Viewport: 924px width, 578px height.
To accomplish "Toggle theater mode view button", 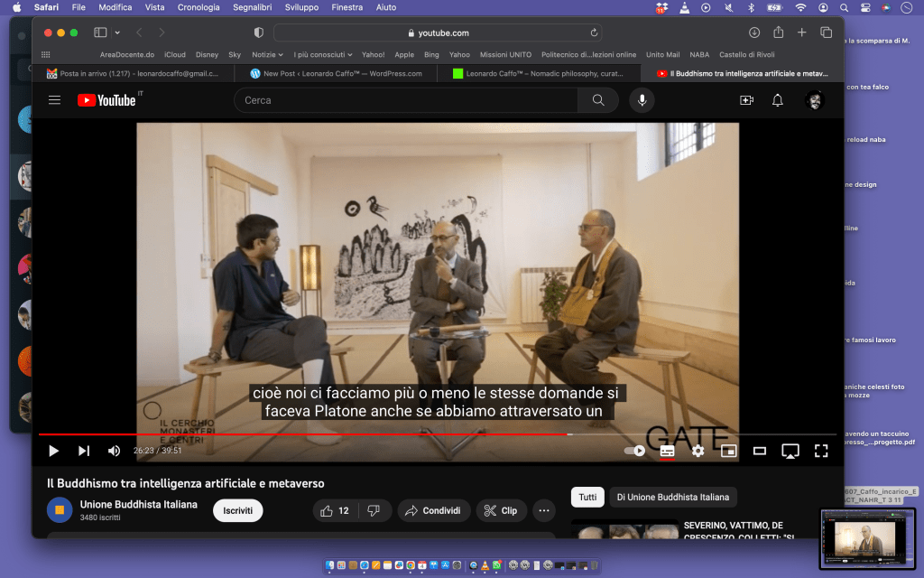I will pyautogui.click(x=760, y=451).
